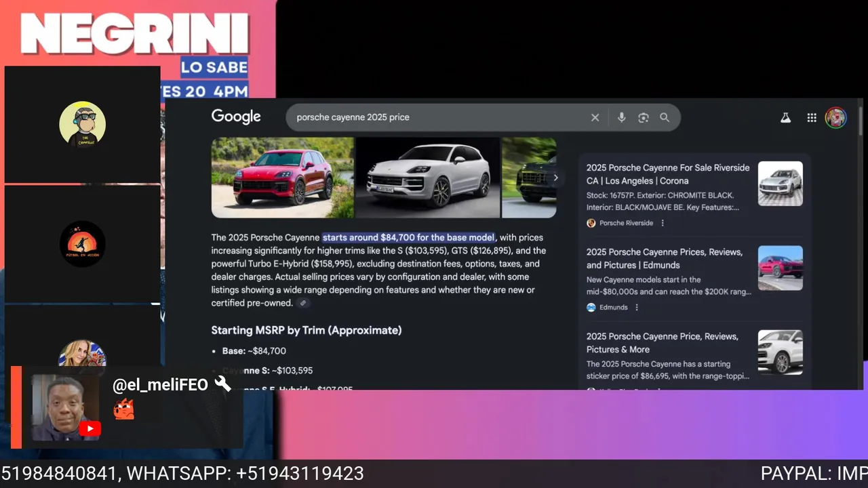Click the Porsche Riverside source name
The width and height of the screenshot is (868, 488).
point(626,223)
